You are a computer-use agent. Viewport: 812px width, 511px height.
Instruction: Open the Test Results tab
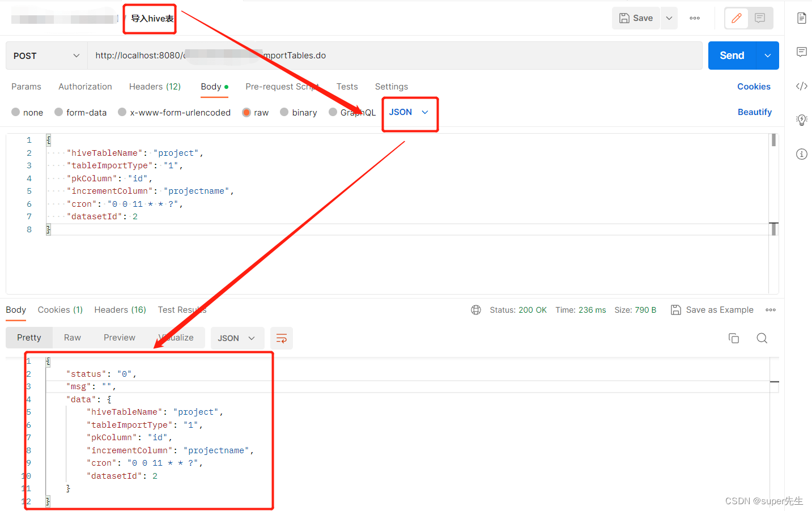tap(182, 310)
